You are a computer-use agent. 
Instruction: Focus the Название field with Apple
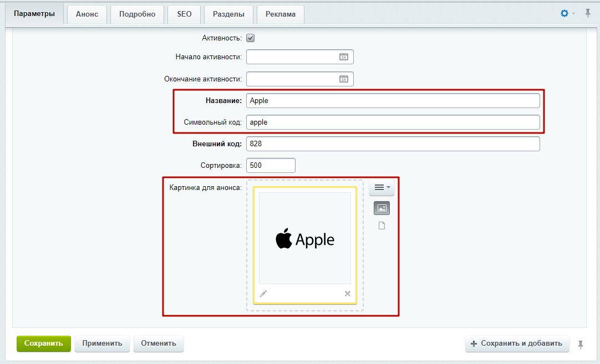tap(393, 101)
